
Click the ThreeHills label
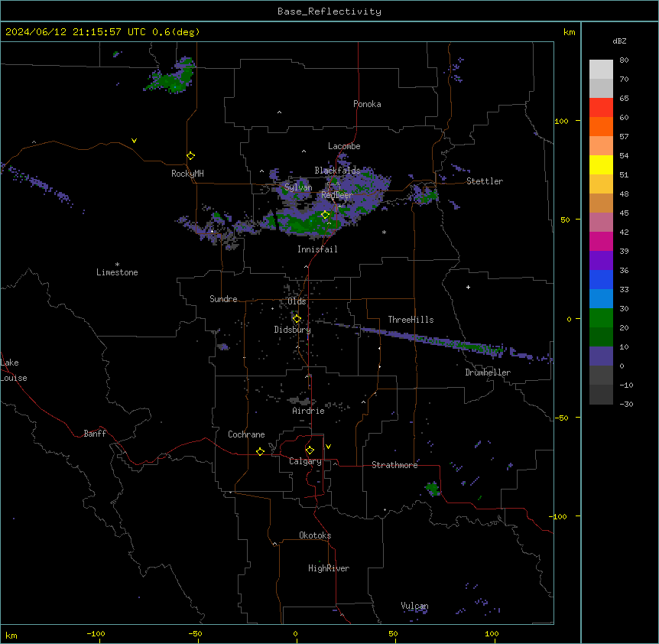411,320
